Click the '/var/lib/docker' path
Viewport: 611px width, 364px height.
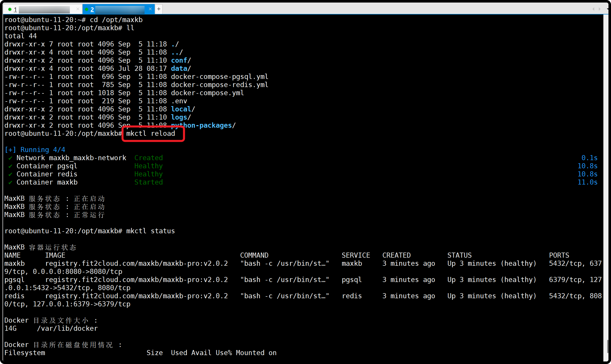[x=67, y=328]
